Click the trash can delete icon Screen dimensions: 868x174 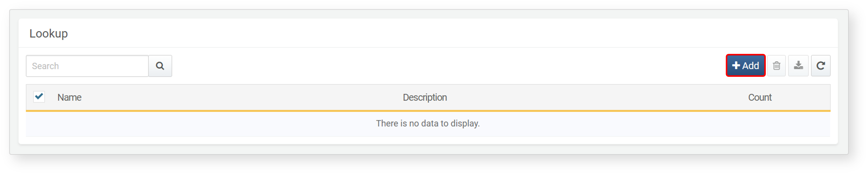point(776,66)
